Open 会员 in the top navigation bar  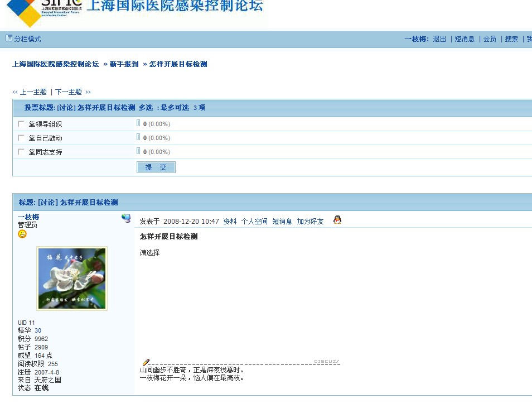[x=489, y=39]
